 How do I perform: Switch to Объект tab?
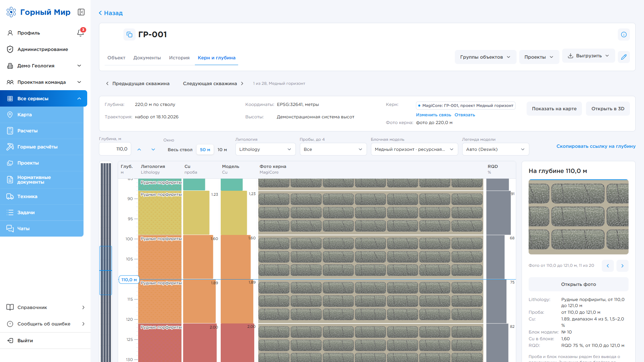(116, 58)
